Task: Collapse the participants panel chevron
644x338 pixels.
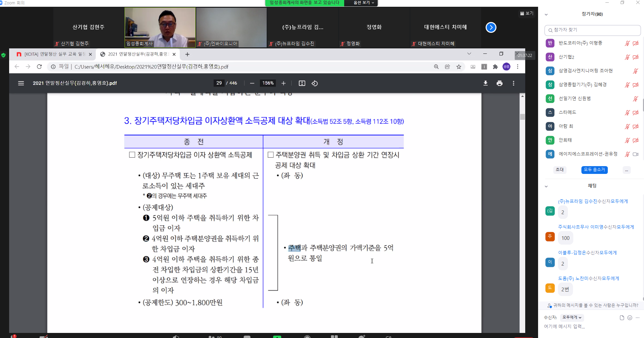Action: [546, 15]
